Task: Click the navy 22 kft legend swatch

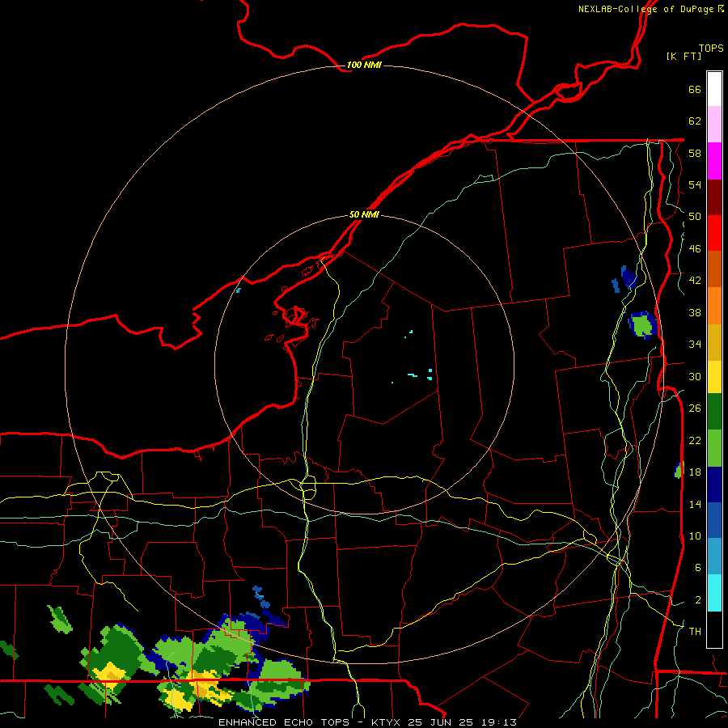Action: 714,485
